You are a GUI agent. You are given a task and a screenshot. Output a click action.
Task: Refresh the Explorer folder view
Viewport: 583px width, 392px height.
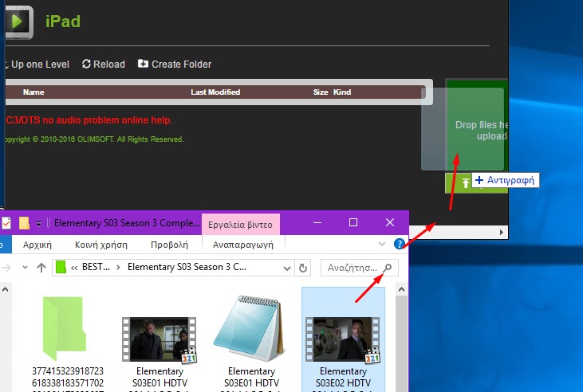(303, 268)
